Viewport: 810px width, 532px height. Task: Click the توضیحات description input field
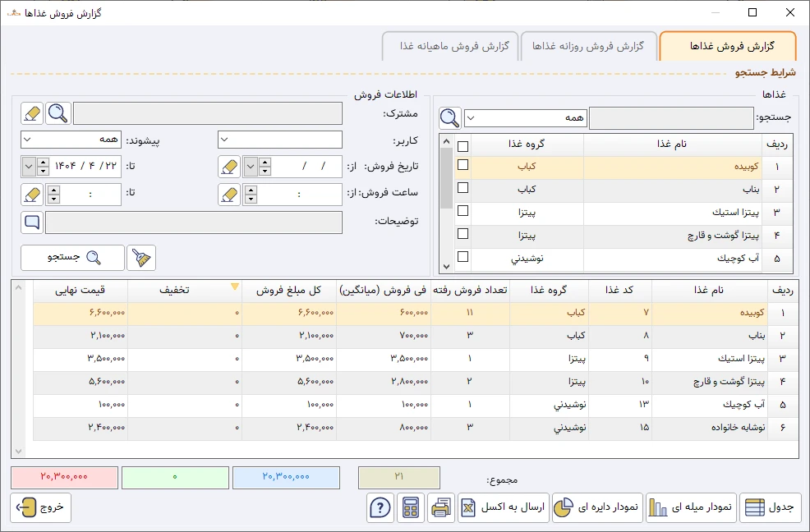pos(194,222)
